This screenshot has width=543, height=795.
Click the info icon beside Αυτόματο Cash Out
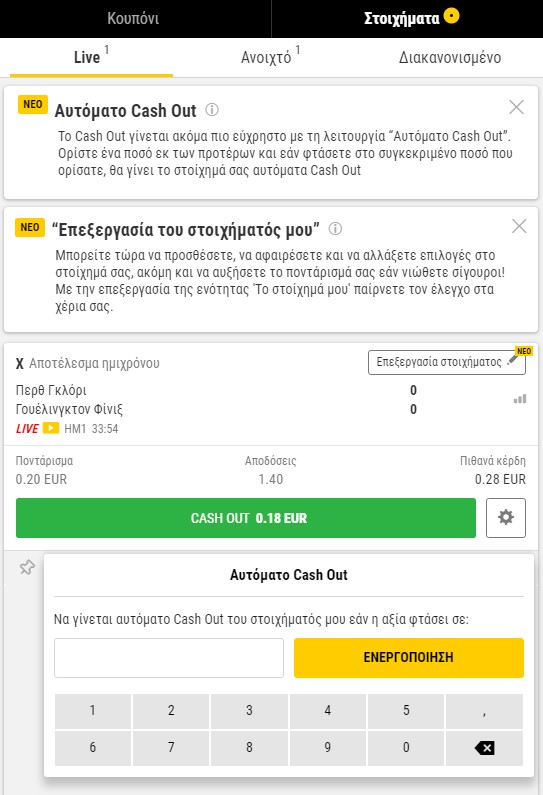point(212,110)
